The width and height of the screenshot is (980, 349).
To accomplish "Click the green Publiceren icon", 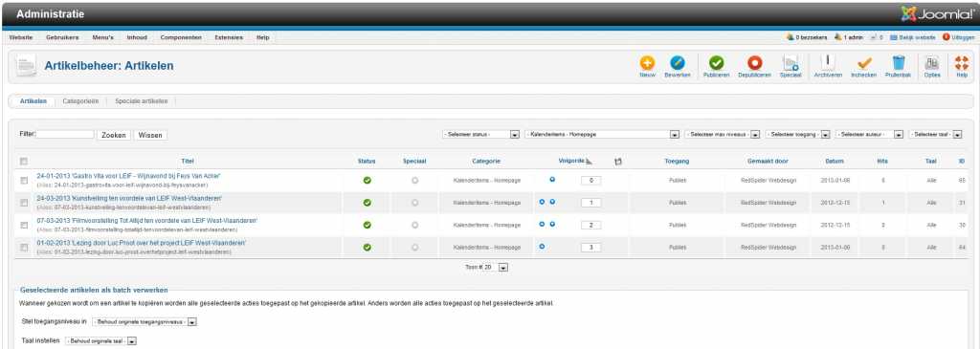I will pos(716,63).
